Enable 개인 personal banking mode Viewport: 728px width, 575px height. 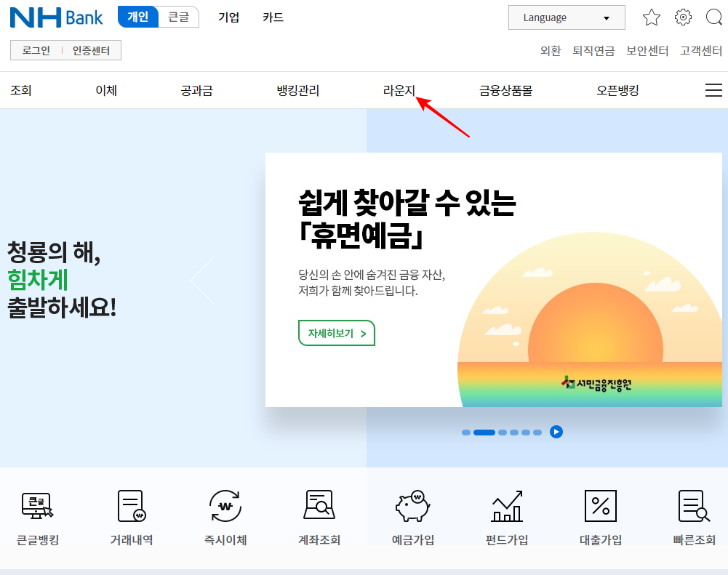[137, 16]
